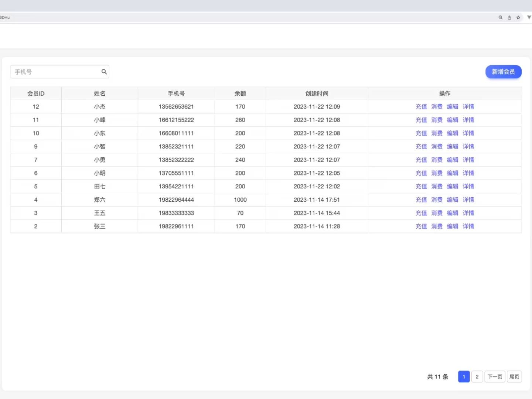
Task: Click 消费 for member 小勇
Action: 437,160
